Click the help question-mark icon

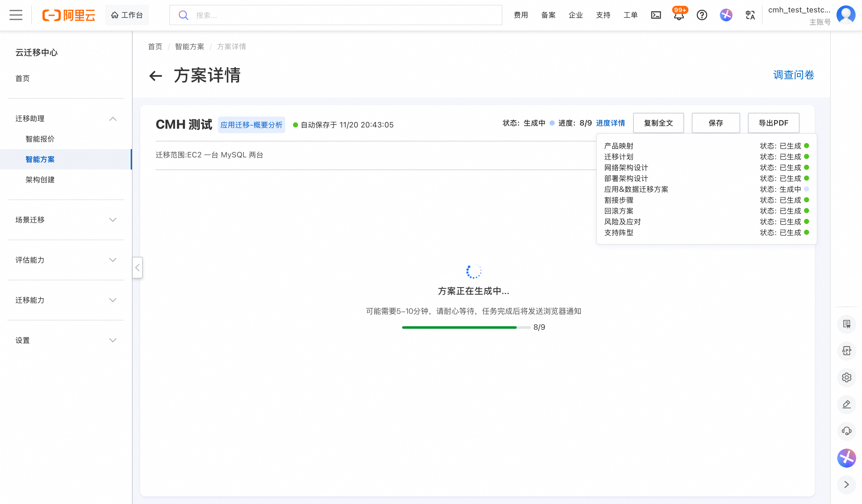click(x=702, y=15)
